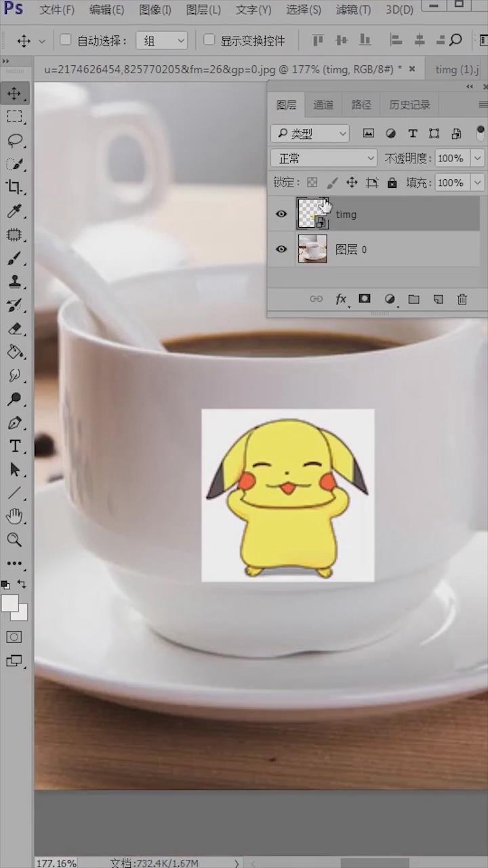The width and height of the screenshot is (488, 868).
Task: Select the Dodge tool
Action: coord(14,399)
